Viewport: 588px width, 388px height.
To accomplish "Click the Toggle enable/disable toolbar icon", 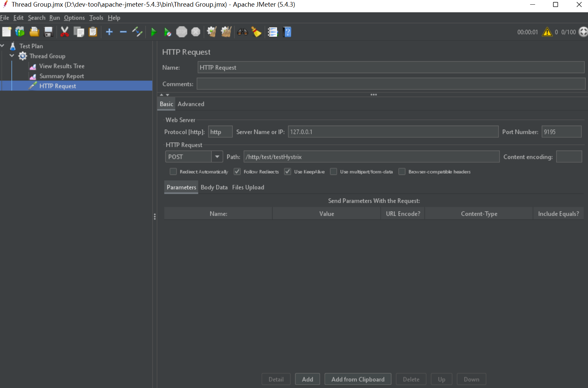I will point(137,32).
